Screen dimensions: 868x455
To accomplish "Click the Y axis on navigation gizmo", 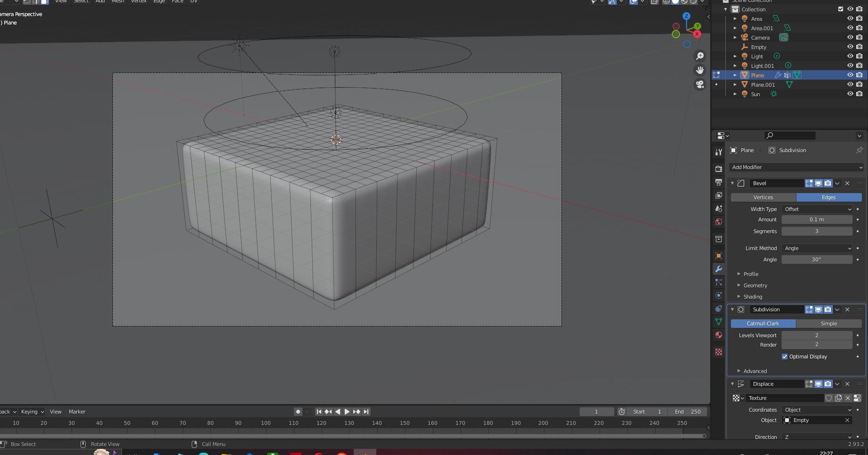I will (x=697, y=26).
